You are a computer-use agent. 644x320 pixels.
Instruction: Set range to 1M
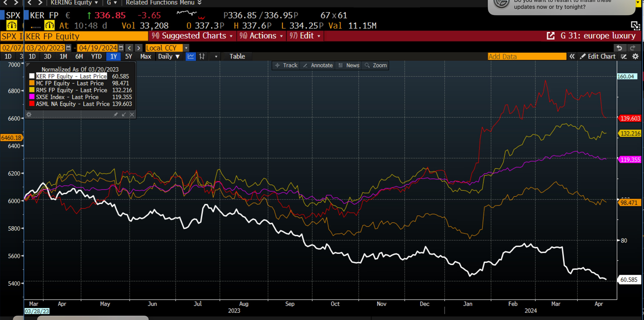[63, 57]
